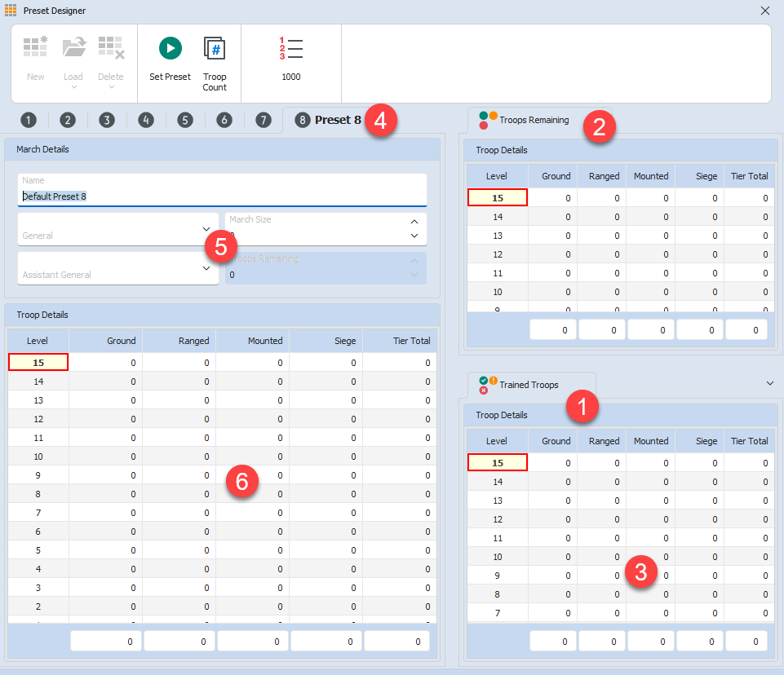
Task: Close the Preset Designer window
Action: [764, 11]
